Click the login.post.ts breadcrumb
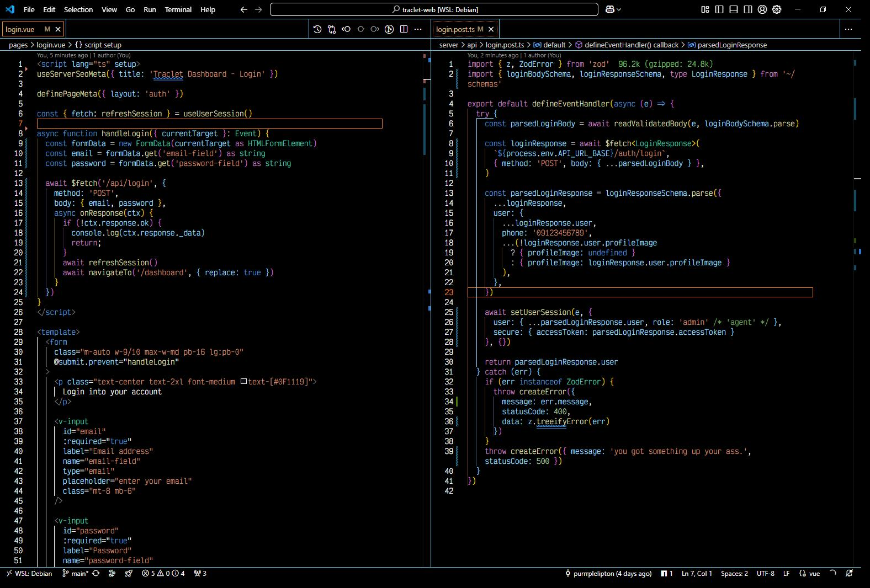Image resolution: width=870 pixels, height=588 pixels. [505, 45]
